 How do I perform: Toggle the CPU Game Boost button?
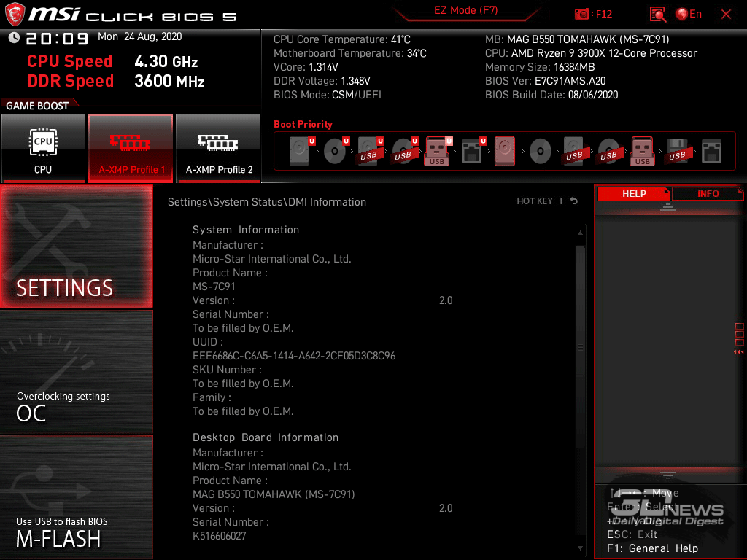(x=43, y=148)
